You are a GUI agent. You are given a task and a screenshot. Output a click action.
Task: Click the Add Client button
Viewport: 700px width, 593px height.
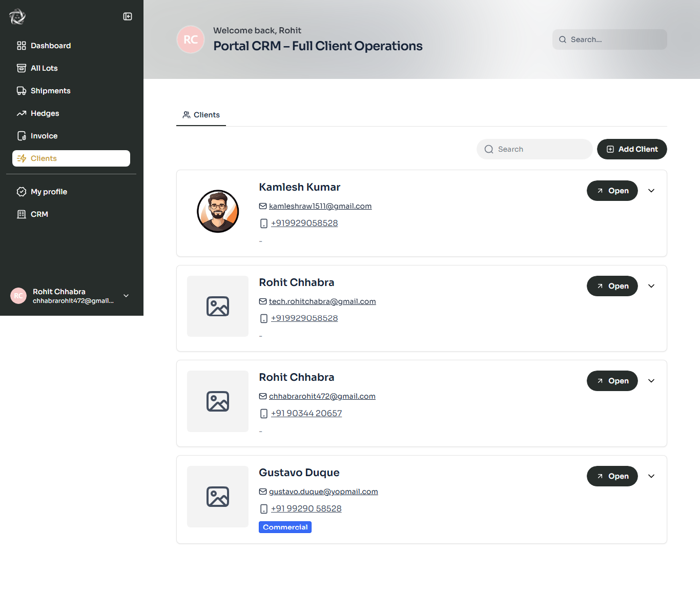tap(632, 149)
